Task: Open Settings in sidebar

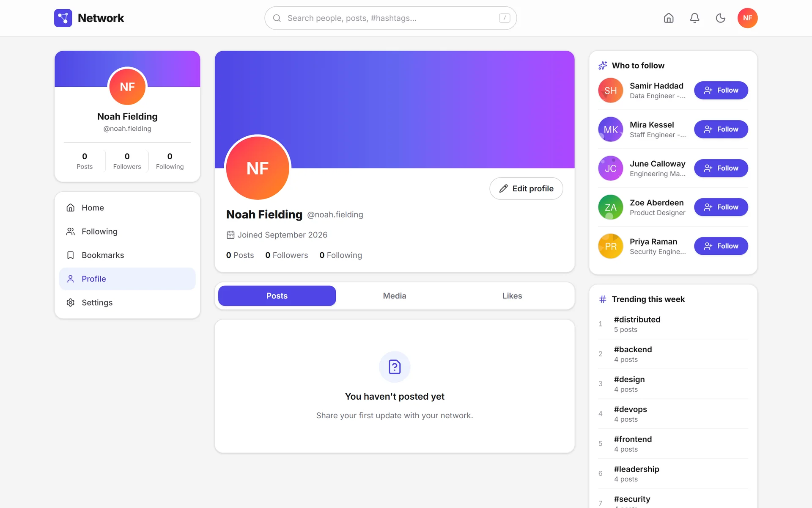Action: click(127, 303)
